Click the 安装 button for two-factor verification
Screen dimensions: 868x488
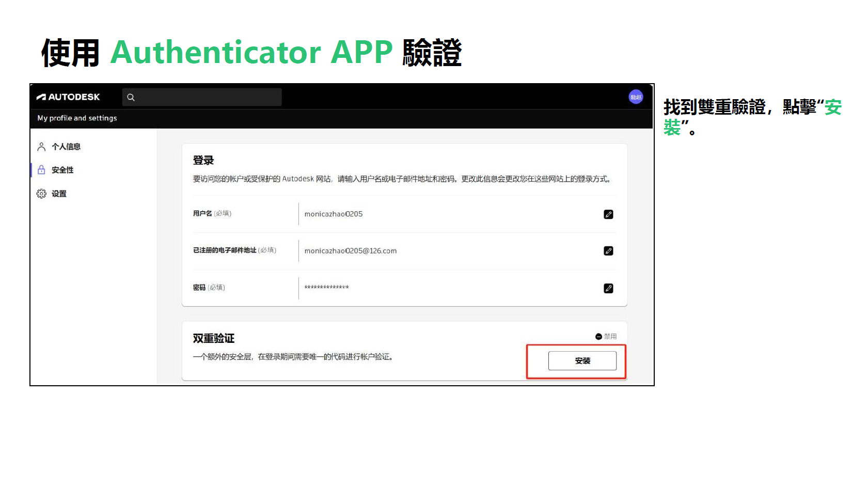[x=582, y=361]
